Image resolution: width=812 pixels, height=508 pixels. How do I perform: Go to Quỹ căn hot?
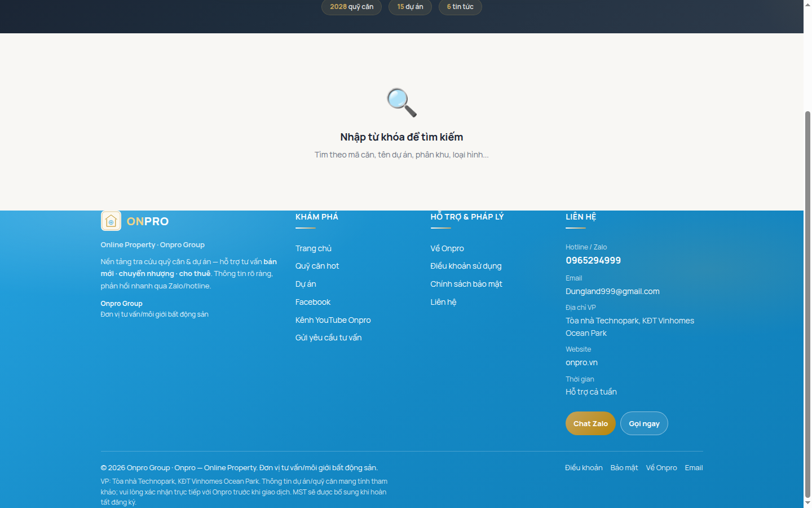pos(317,266)
